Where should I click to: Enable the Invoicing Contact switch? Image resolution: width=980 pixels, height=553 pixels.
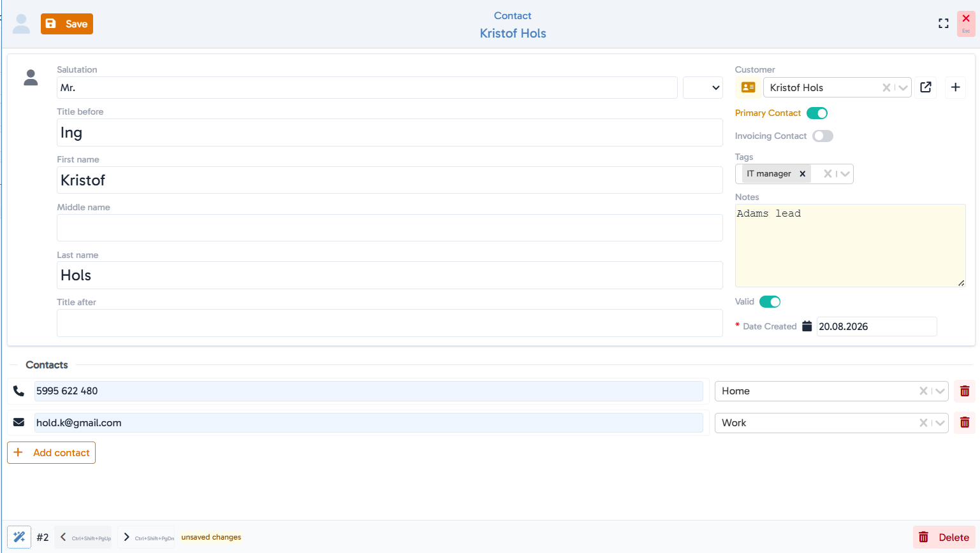tap(823, 136)
